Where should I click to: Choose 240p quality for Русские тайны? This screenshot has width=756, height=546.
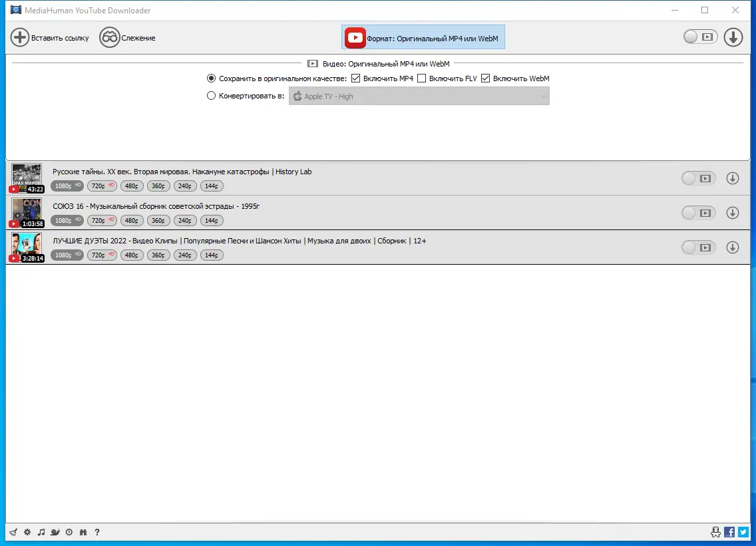[x=184, y=186]
